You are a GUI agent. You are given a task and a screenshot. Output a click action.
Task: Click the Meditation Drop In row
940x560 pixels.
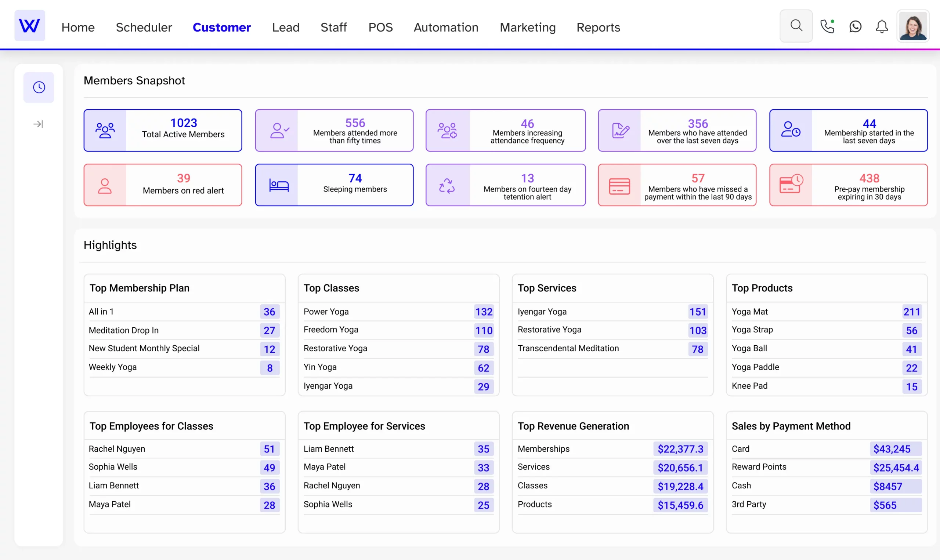pos(184,331)
